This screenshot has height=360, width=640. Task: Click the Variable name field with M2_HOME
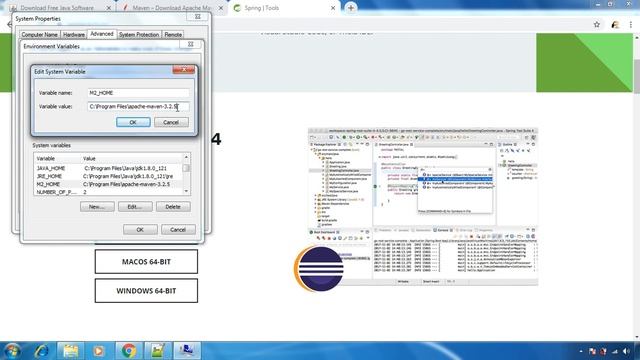point(138,93)
